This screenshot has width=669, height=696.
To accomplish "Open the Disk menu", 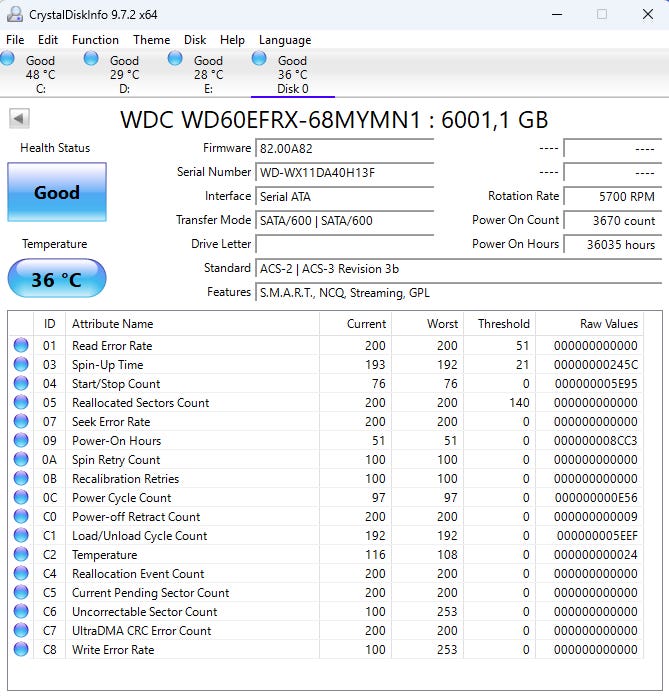I will [195, 40].
